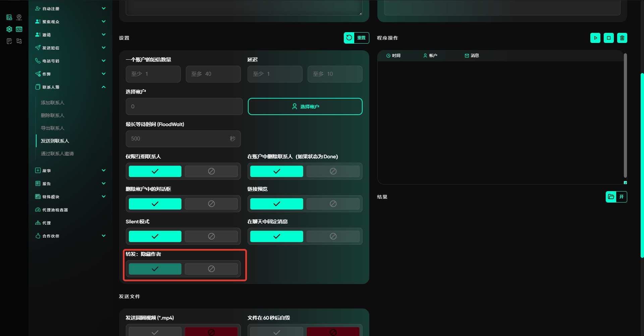Click the server checklist icon at top left

[9, 17]
